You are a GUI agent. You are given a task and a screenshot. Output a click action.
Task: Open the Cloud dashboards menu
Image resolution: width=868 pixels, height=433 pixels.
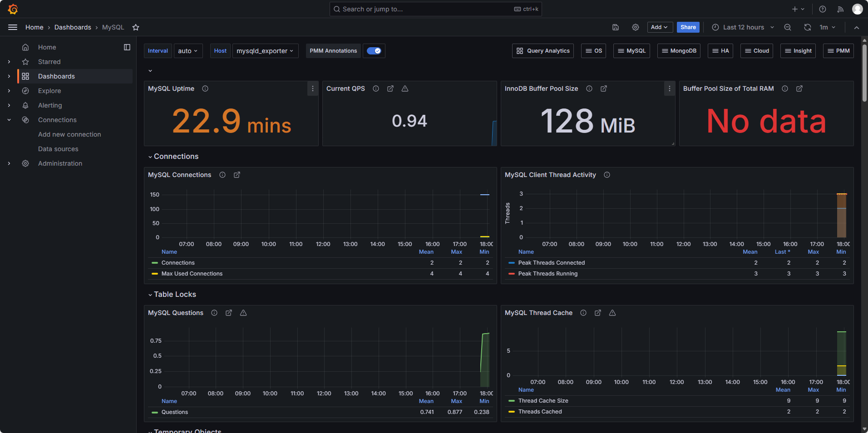[x=757, y=51]
